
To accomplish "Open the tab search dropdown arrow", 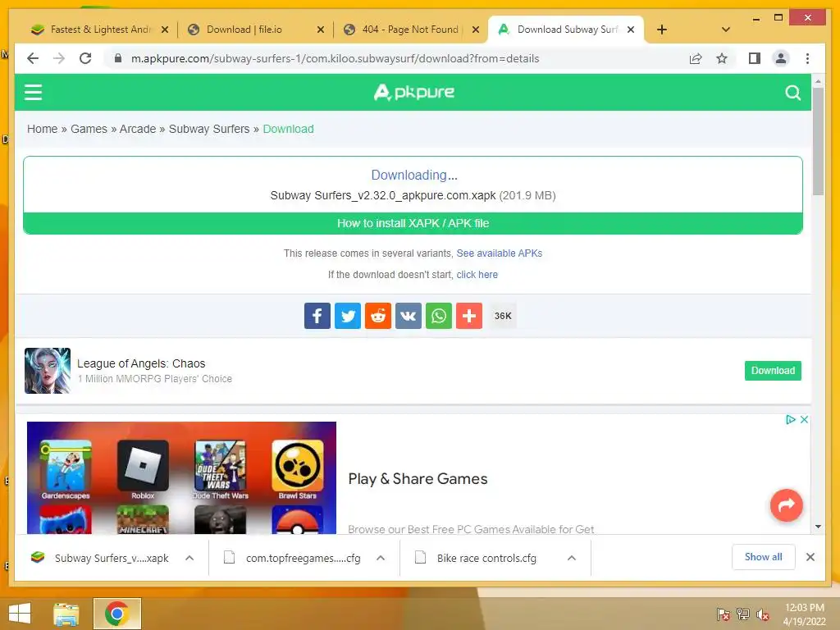I will [x=725, y=30].
